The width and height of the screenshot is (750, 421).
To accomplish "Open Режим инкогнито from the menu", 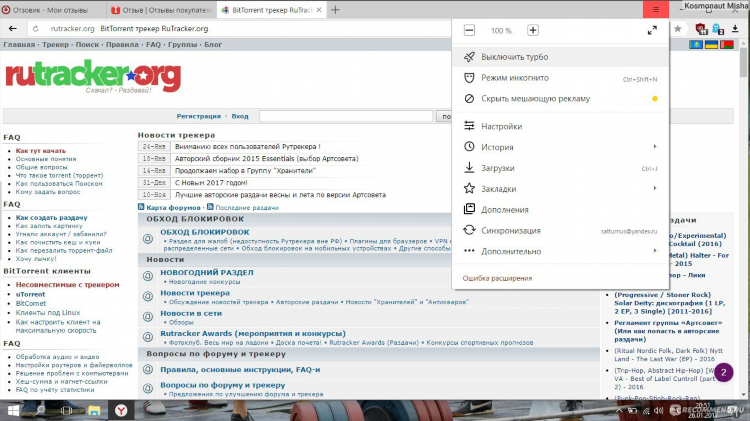I will (x=560, y=78).
